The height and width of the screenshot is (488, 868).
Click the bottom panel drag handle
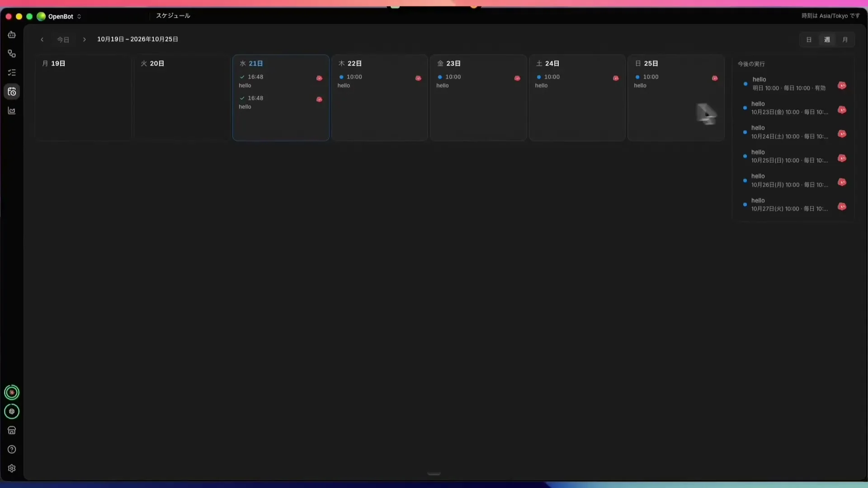click(x=434, y=474)
